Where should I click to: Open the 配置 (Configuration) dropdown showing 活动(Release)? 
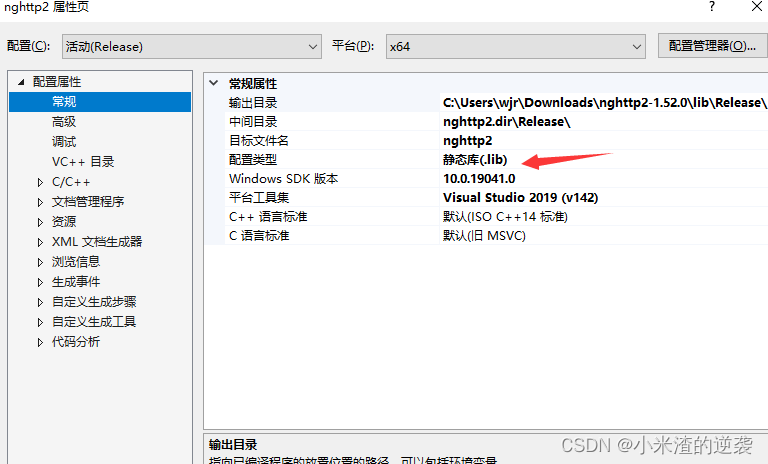192,47
